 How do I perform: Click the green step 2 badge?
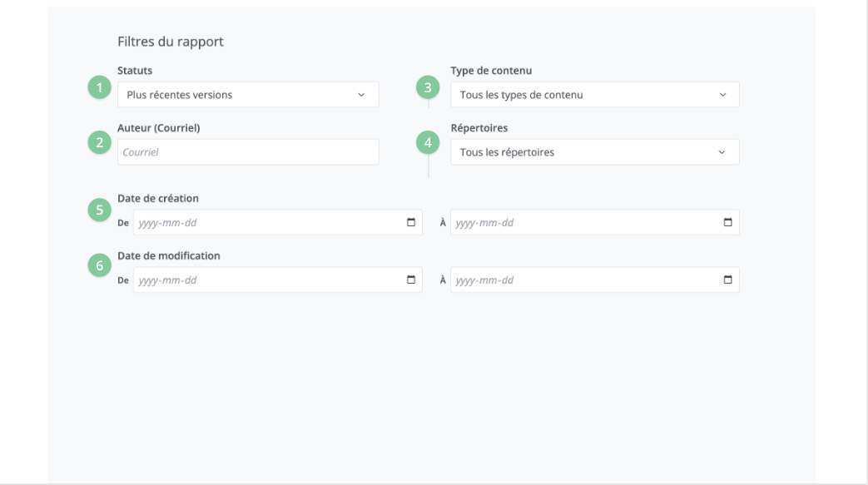(100, 143)
